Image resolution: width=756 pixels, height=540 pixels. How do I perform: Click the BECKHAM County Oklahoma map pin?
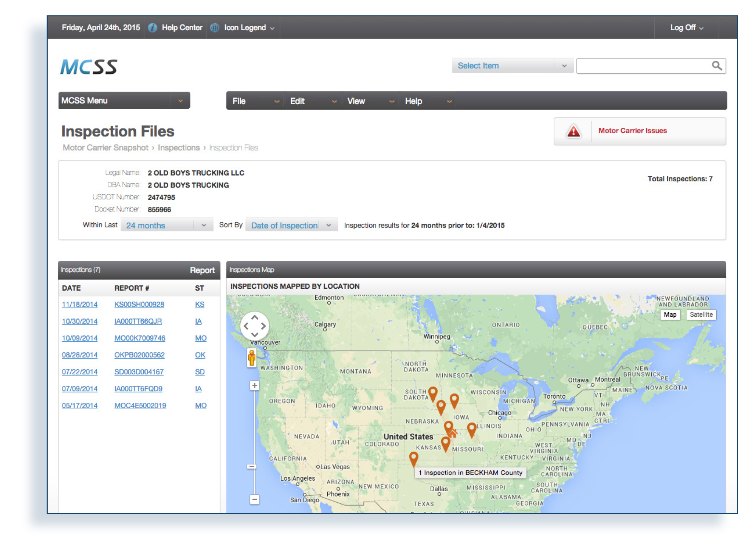414,459
